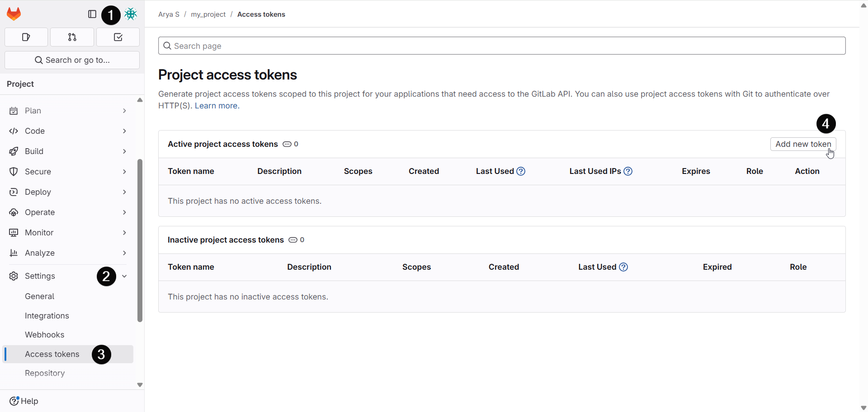Open the Learn more link
The width and height of the screenshot is (868, 412).
click(216, 105)
